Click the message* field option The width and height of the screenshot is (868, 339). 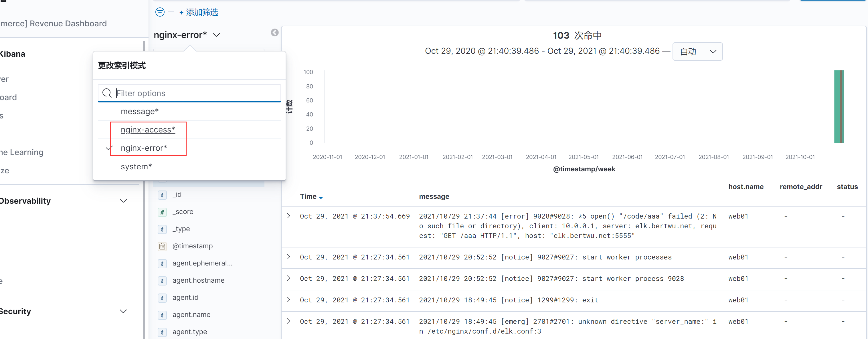click(x=139, y=111)
